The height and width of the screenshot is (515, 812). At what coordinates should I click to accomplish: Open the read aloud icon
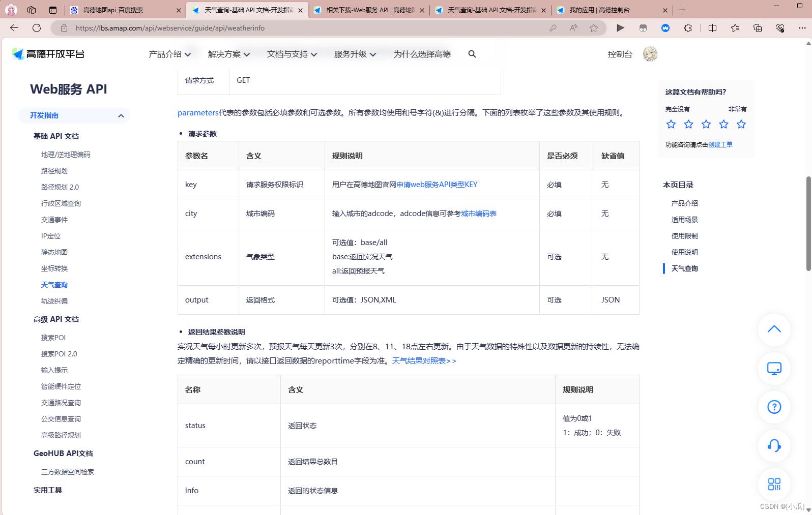click(x=573, y=28)
